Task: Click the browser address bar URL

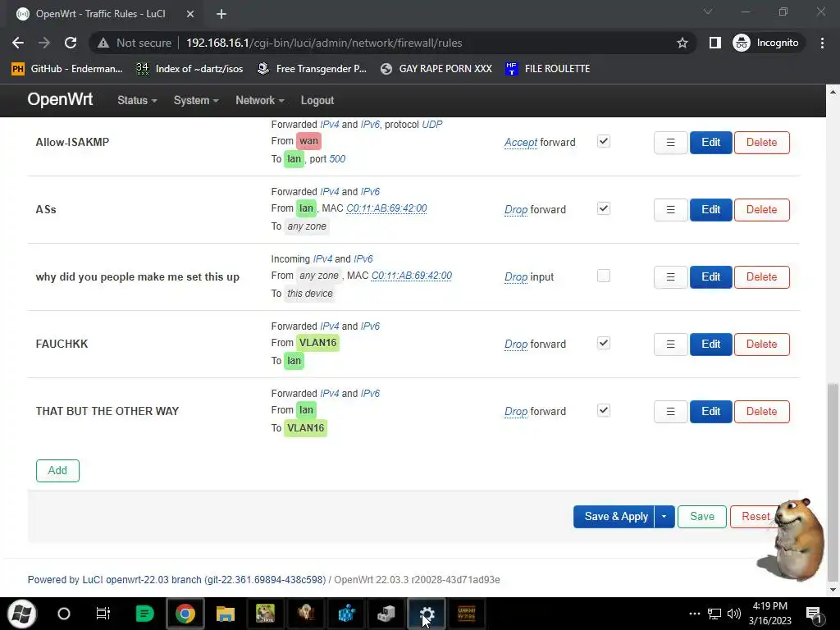Action: click(324, 43)
